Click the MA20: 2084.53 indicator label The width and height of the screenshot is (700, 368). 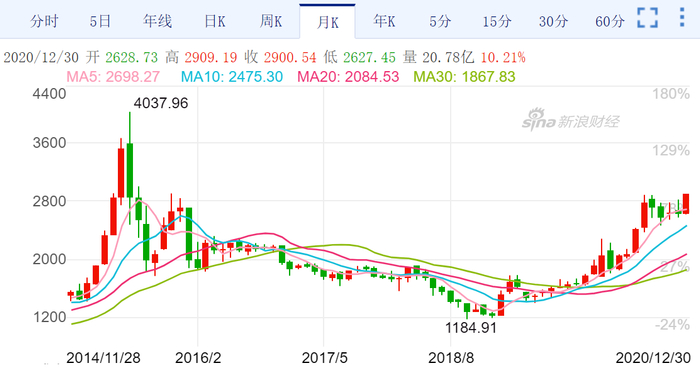348,76
